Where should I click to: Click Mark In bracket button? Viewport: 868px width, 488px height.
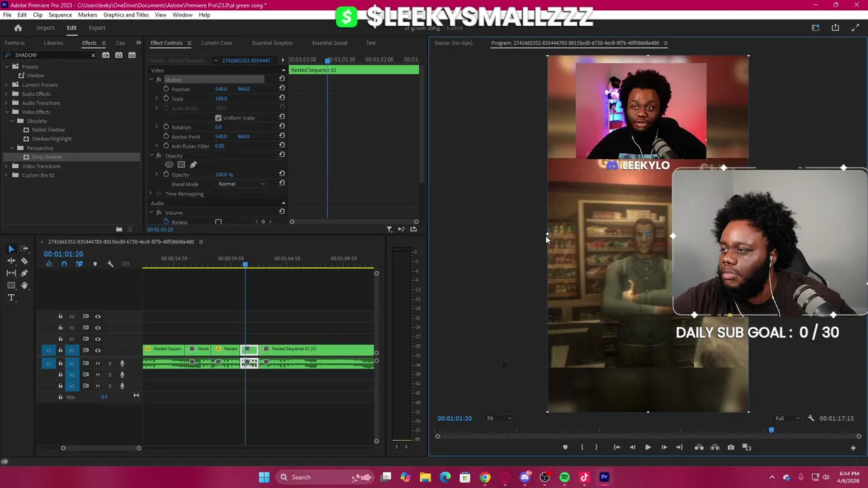582,447
